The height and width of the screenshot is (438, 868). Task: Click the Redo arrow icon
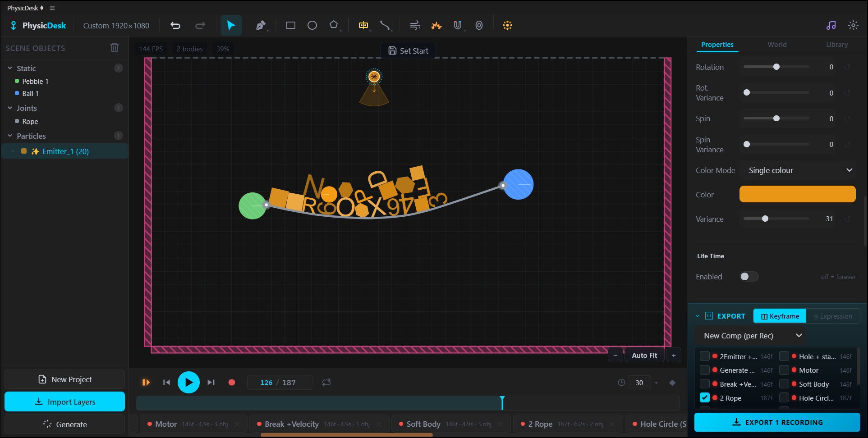(200, 26)
